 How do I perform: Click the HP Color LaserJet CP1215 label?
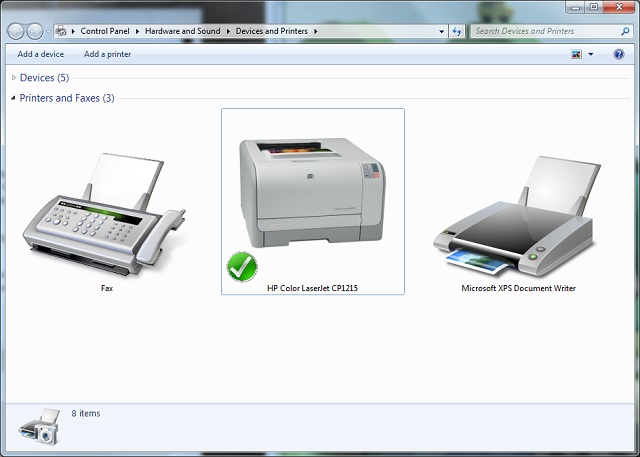(312, 288)
